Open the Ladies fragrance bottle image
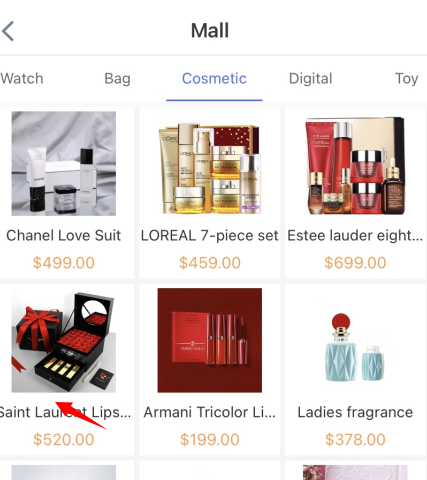Screen dimensions: 427x480 (355, 340)
